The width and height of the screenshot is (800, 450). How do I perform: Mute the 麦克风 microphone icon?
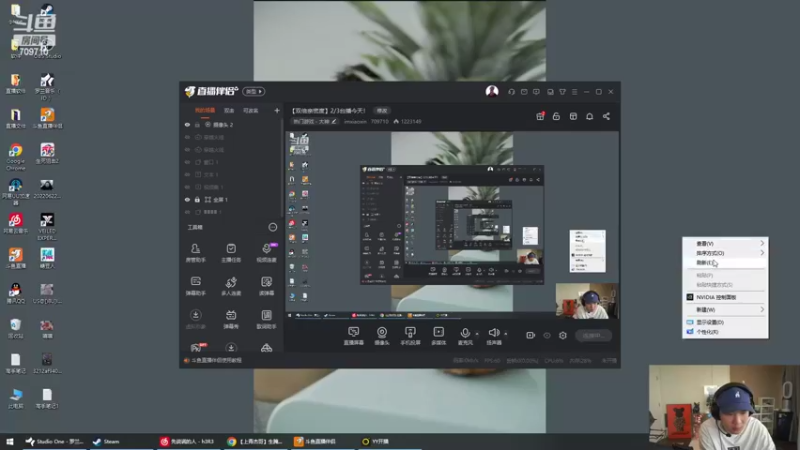(465, 333)
